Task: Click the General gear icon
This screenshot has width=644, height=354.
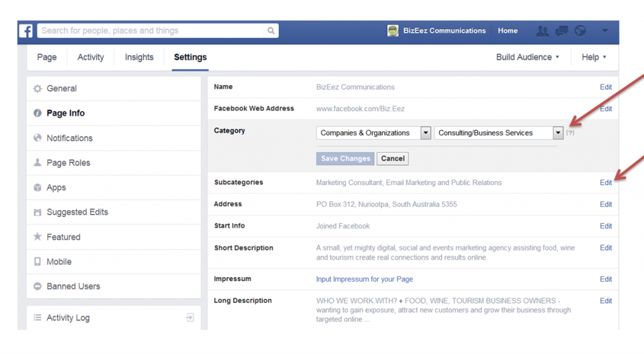Action: (37, 88)
